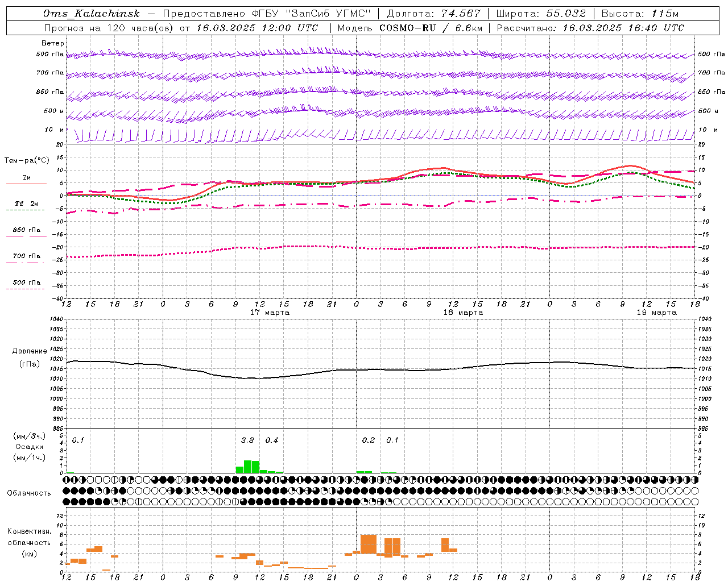Click the Высота: 115м value
The image size is (728, 582).
click(x=640, y=14)
